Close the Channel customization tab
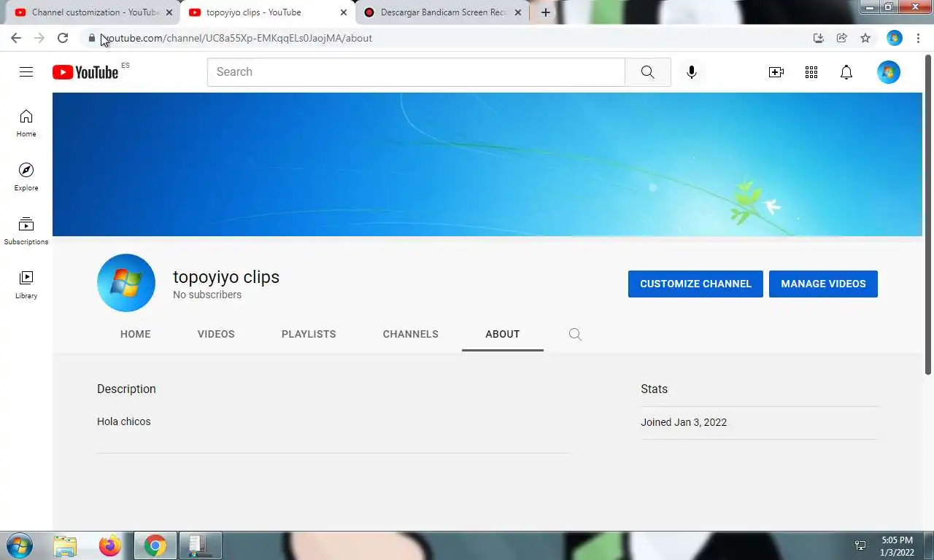This screenshot has width=934, height=560. pyautogui.click(x=169, y=12)
